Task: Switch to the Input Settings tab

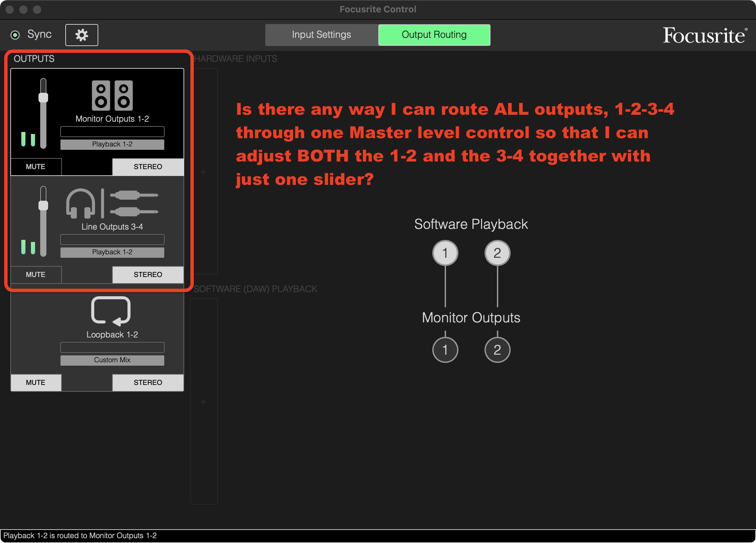Action: 321,35
